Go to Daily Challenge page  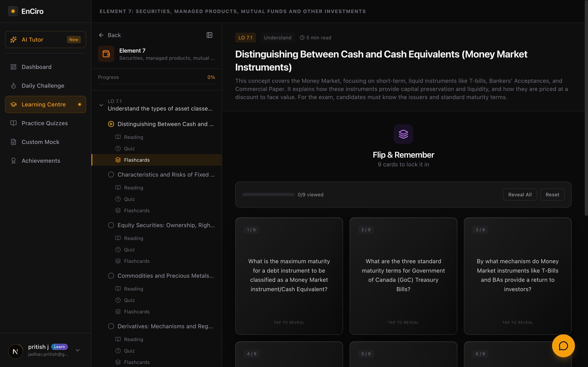tap(43, 86)
